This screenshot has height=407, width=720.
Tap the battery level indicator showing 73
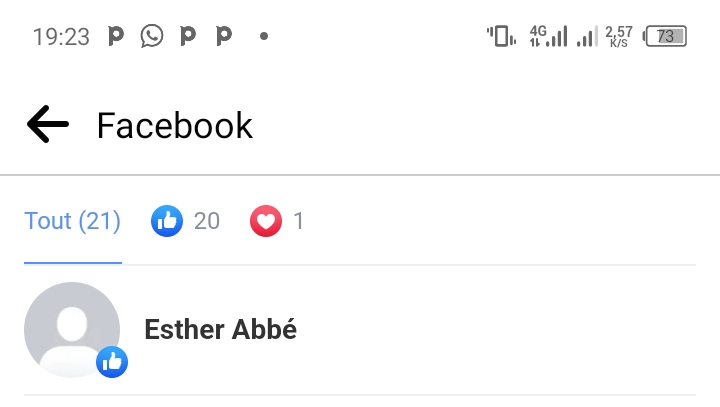[666, 36]
